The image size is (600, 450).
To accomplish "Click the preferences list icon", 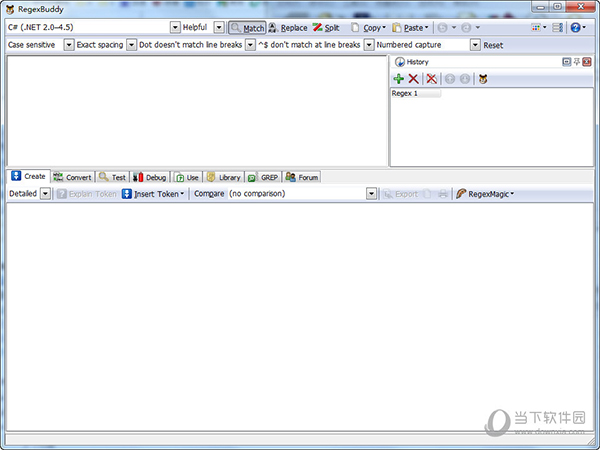I will pyautogui.click(x=558, y=28).
